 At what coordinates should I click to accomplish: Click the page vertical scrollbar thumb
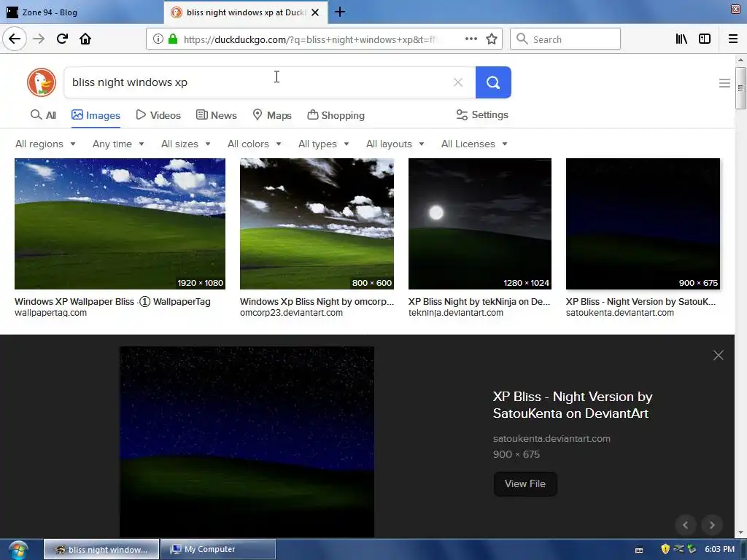[x=740, y=88]
